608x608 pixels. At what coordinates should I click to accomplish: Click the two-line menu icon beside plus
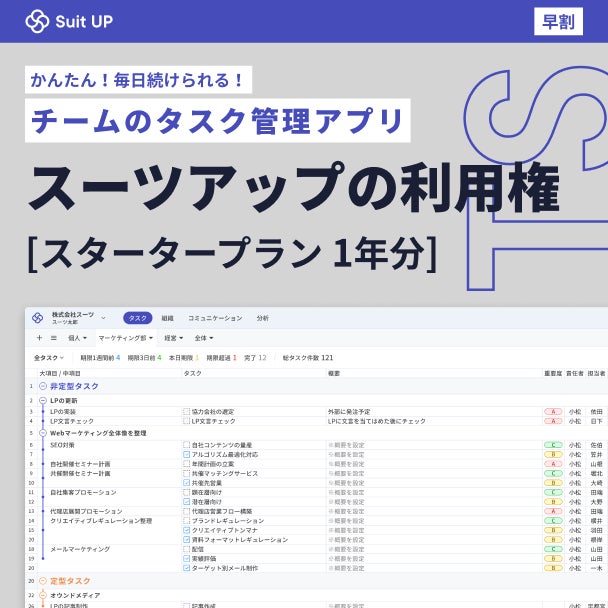click(54, 338)
